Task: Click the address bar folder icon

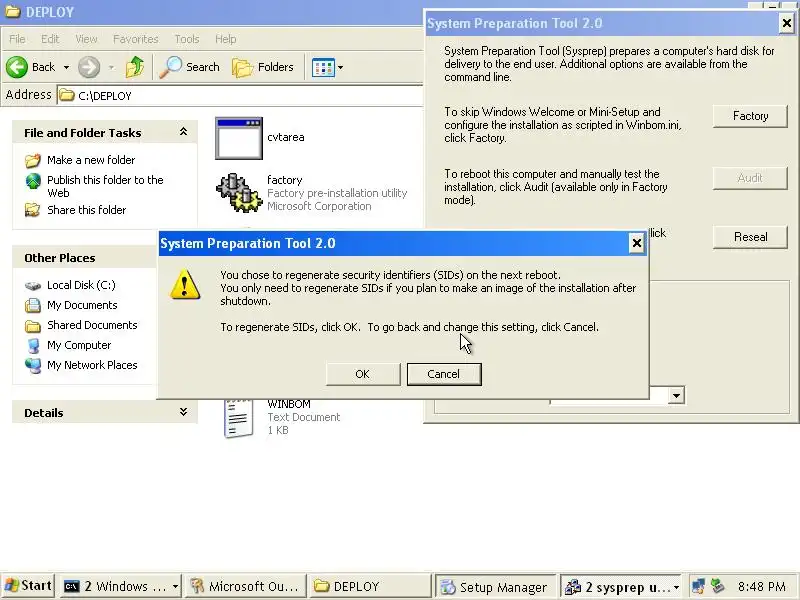Action: [66, 95]
